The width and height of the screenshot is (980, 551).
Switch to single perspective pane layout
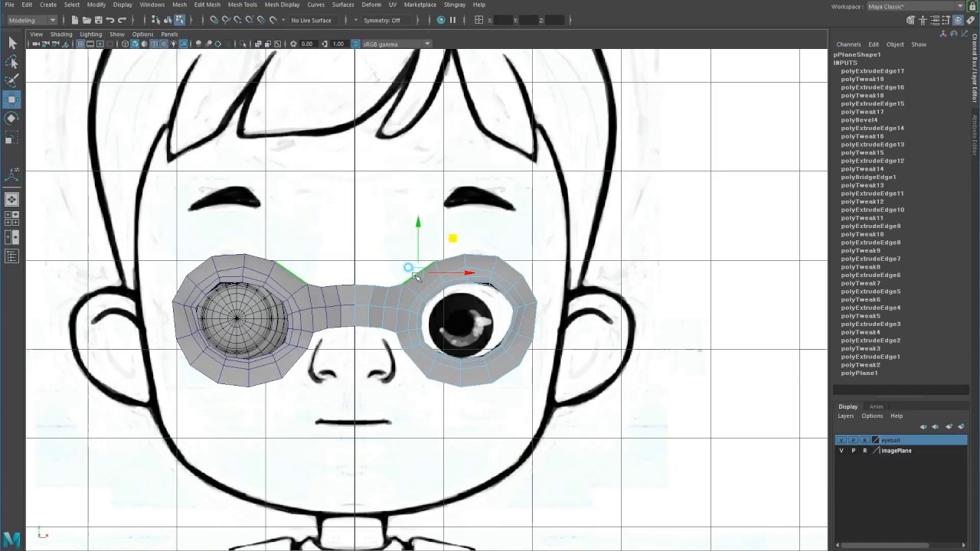point(12,199)
